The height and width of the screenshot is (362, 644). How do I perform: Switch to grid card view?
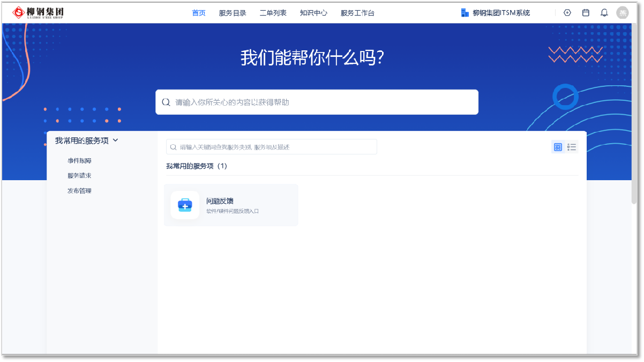558,147
